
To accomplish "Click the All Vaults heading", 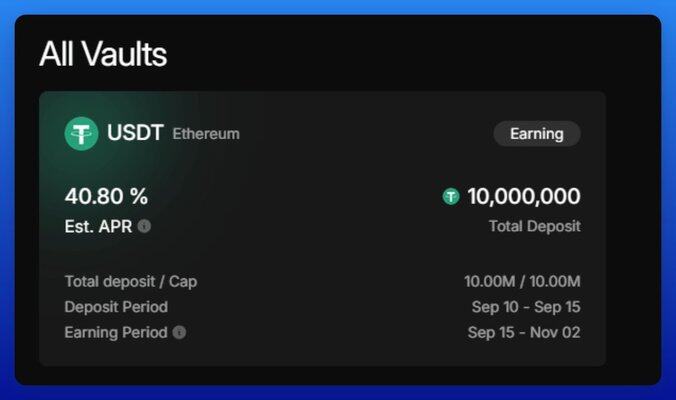I will pos(103,54).
